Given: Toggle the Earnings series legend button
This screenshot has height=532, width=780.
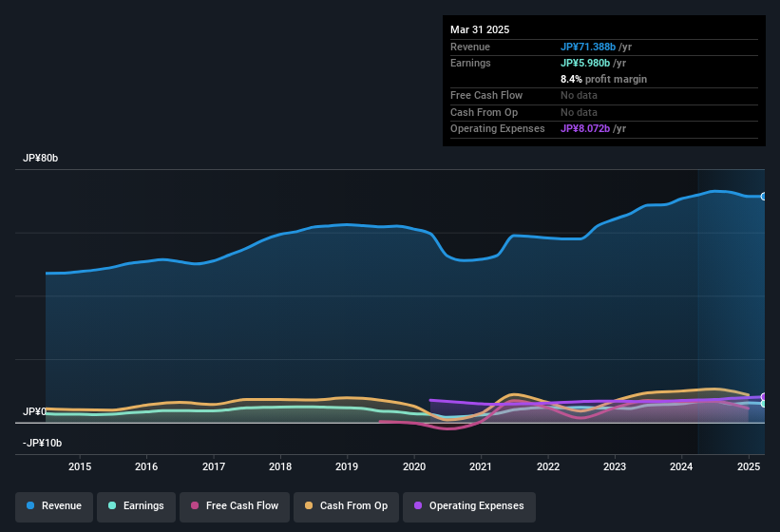Looking at the screenshot, I should click(x=136, y=506).
